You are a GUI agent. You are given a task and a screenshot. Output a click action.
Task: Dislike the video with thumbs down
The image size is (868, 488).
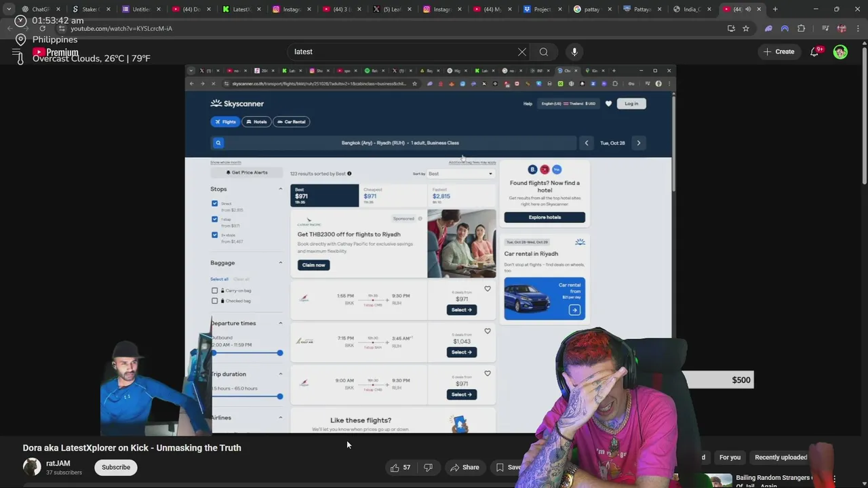point(428,467)
